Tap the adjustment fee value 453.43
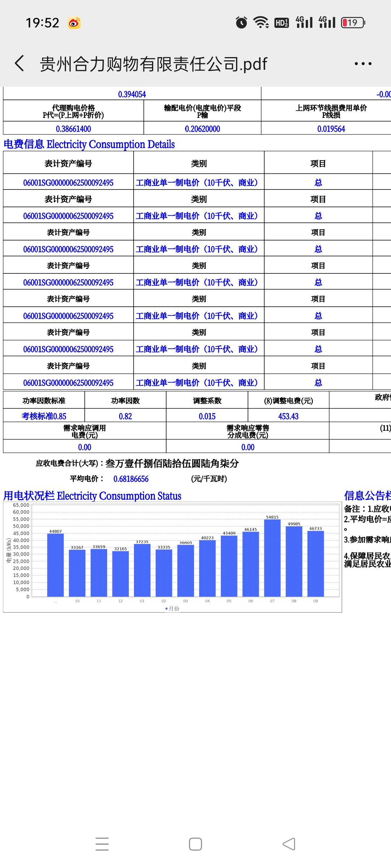This screenshot has height=868, width=391. click(288, 416)
